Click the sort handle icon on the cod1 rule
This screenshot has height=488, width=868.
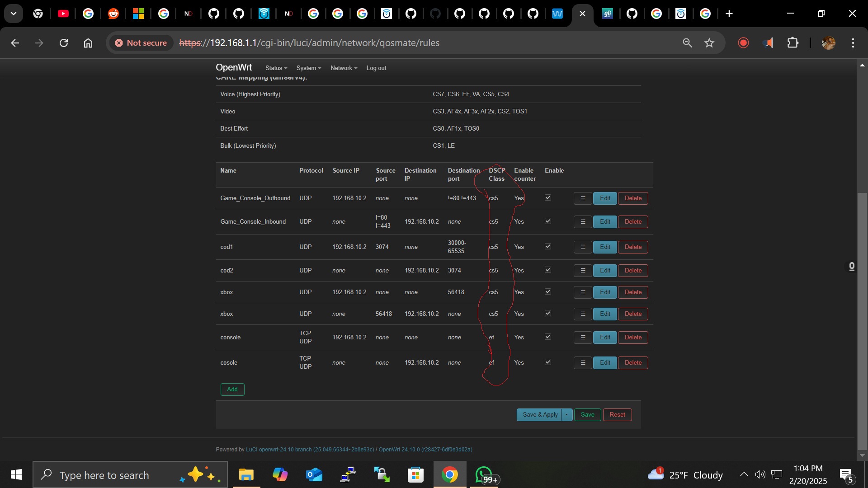pyautogui.click(x=582, y=247)
